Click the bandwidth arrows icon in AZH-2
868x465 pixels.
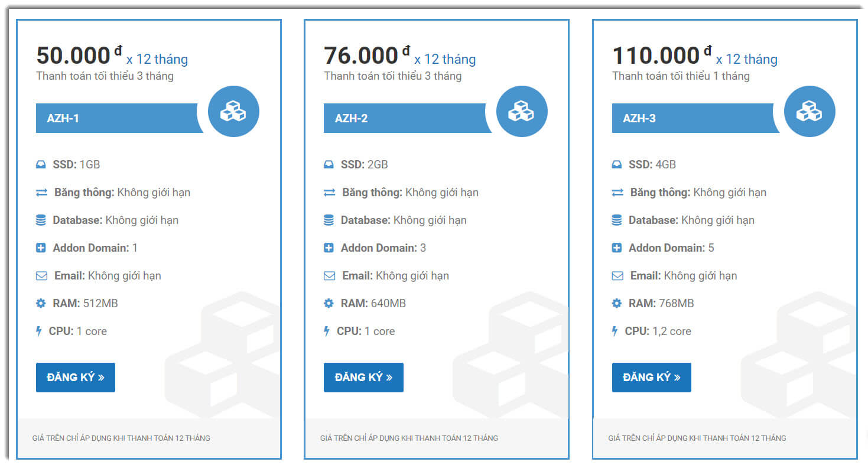[x=329, y=193]
